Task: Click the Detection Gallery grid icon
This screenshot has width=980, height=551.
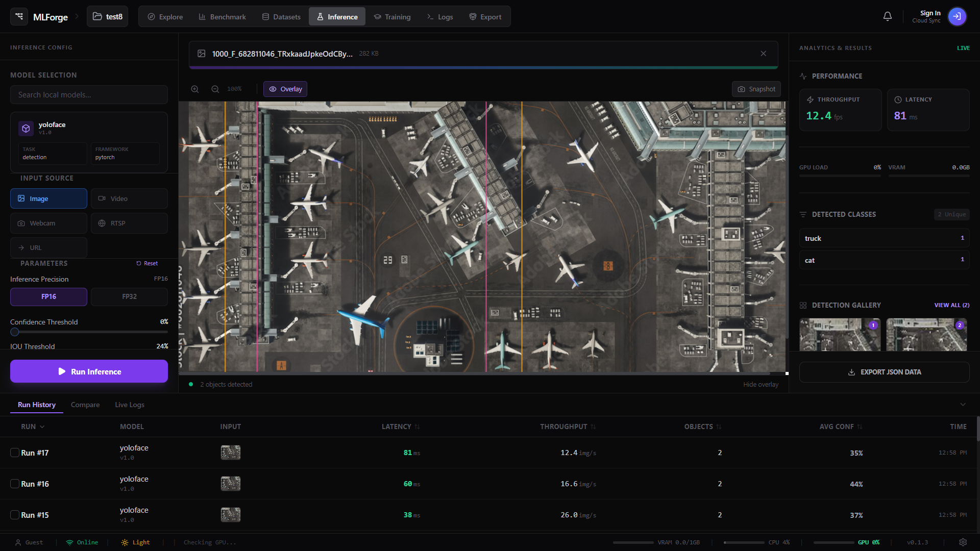Action: 803,305
